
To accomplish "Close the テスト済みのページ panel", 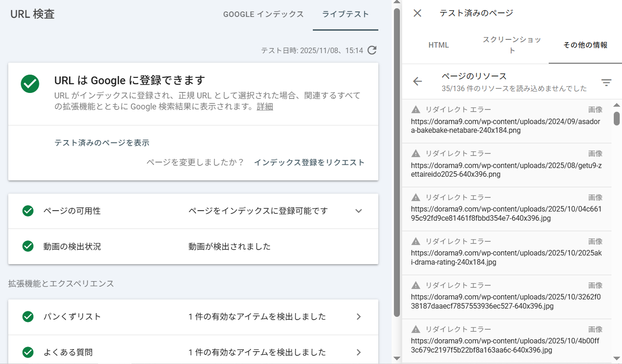I will 417,13.
